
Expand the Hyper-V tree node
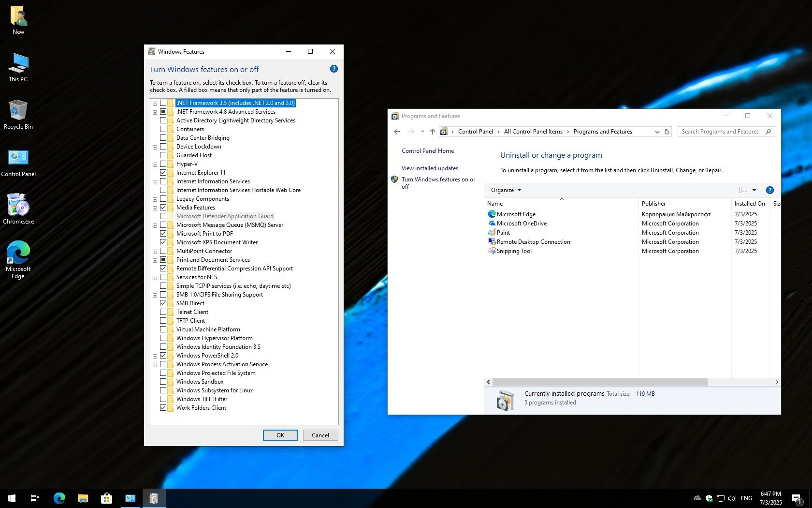pyautogui.click(x=155, y=164)
